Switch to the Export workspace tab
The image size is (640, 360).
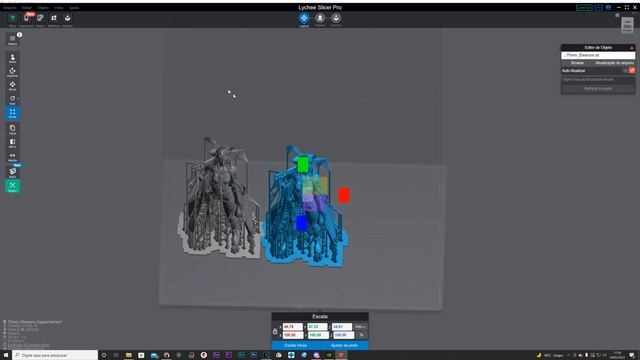pos(336,19)
